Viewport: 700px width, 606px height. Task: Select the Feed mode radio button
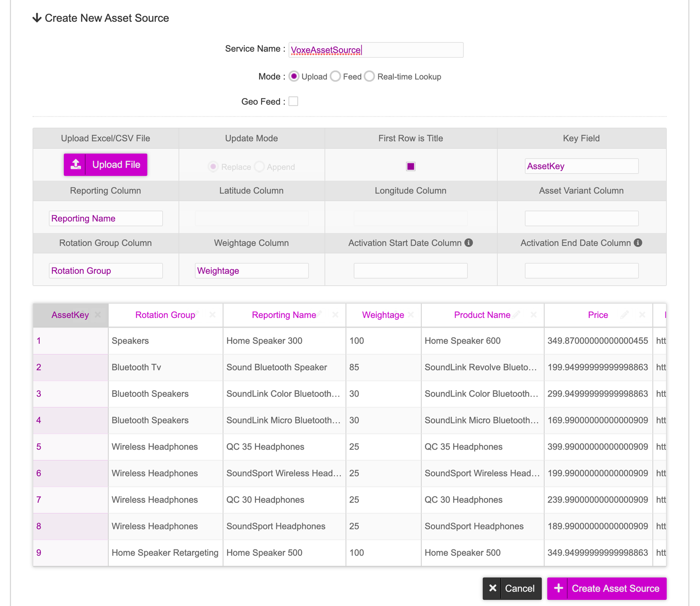pos(336,77)
